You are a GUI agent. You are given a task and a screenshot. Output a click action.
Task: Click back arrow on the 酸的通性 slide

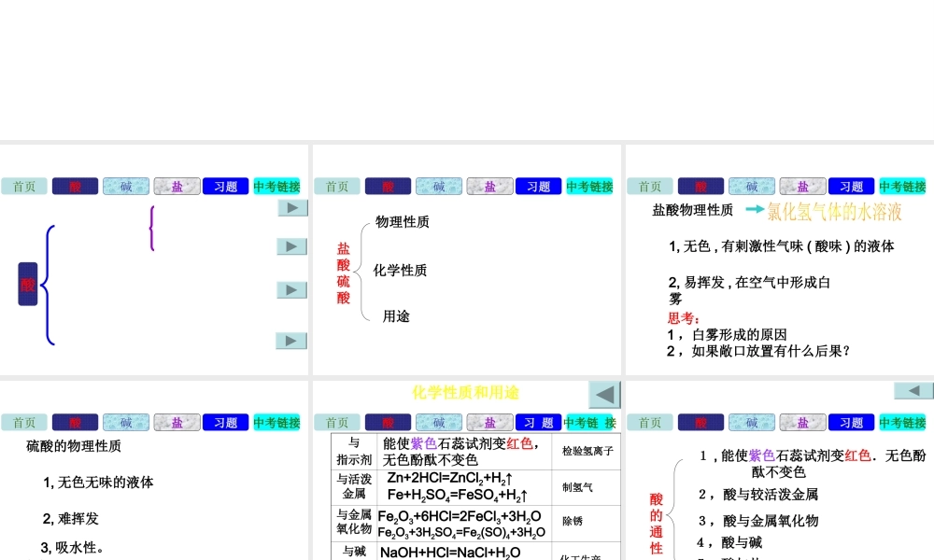(x=913, y=390)
